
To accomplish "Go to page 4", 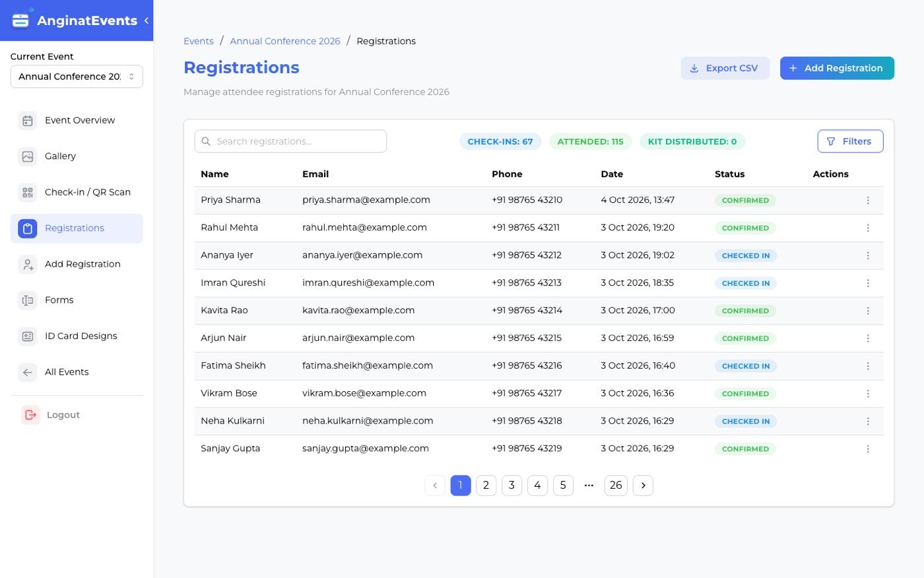I will [x=537, y=486].
